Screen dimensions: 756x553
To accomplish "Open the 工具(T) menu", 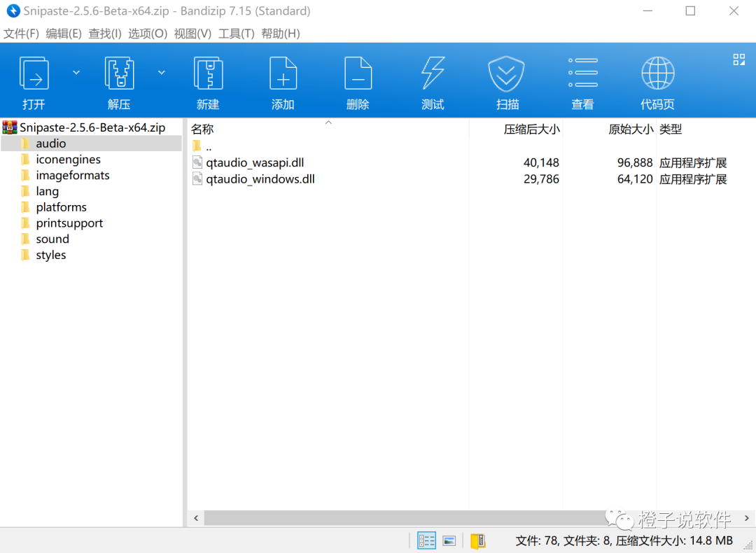I will click(237, 34).
